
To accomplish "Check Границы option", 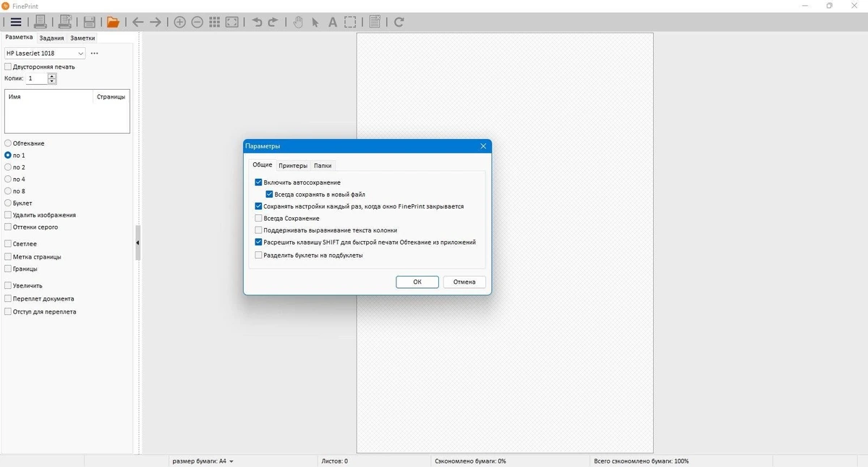I will (x=8, y=269).
